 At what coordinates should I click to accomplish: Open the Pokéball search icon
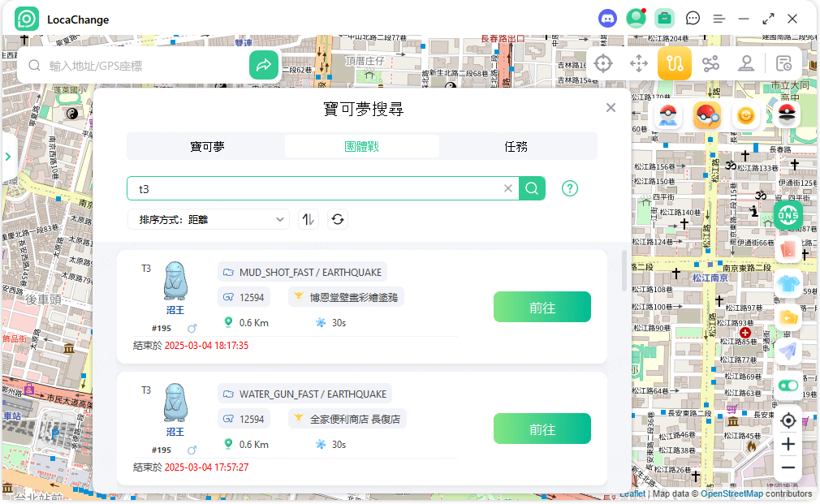706,115
